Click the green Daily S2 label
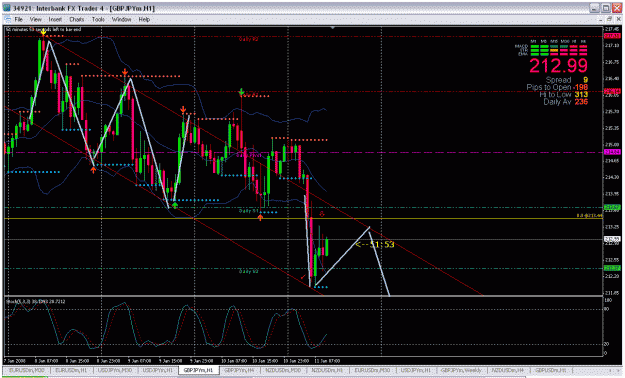Viewport: 625px width, 378px height. point(249,272)
